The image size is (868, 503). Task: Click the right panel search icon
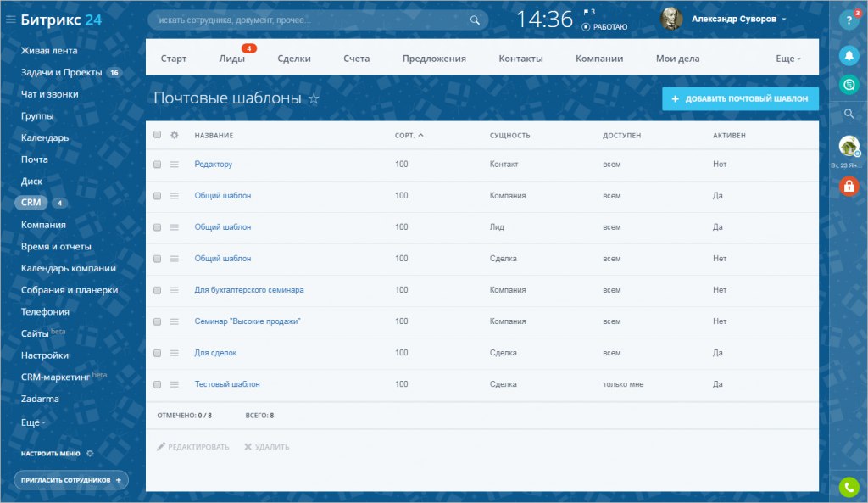(849, 114)
